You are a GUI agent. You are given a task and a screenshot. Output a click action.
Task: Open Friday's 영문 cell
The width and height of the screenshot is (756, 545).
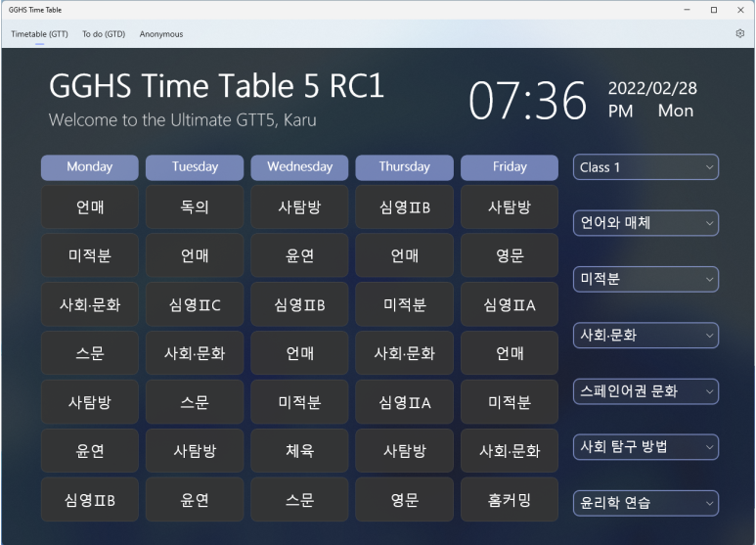510,255
